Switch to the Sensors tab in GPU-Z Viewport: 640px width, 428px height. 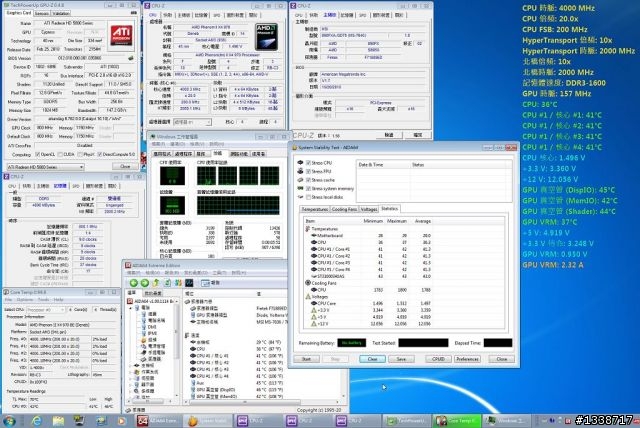tap(42, 13)
